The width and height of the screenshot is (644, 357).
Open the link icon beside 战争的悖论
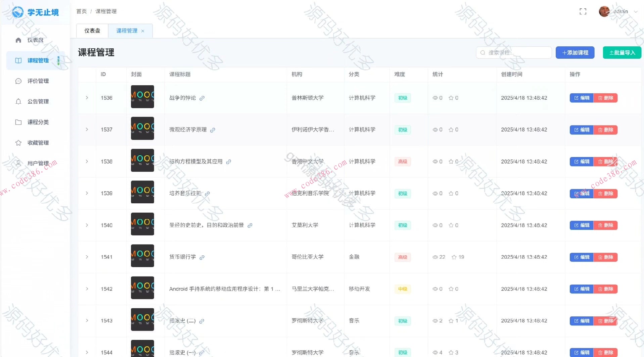click(202, 98)
